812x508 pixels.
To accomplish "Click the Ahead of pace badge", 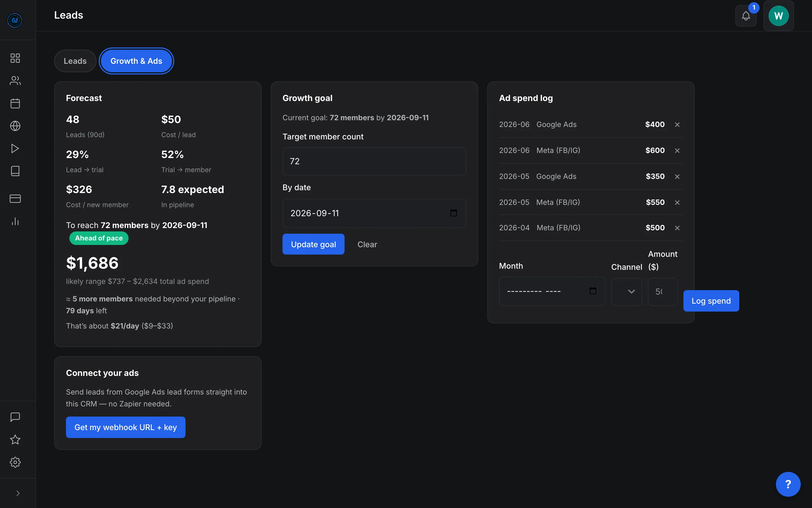I will pos(99,238).
